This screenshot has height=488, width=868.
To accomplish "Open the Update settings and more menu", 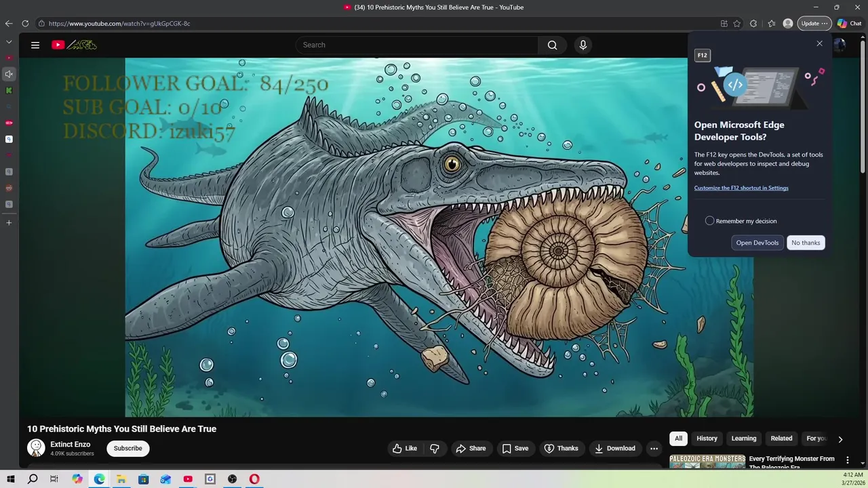I will (814, 24).
